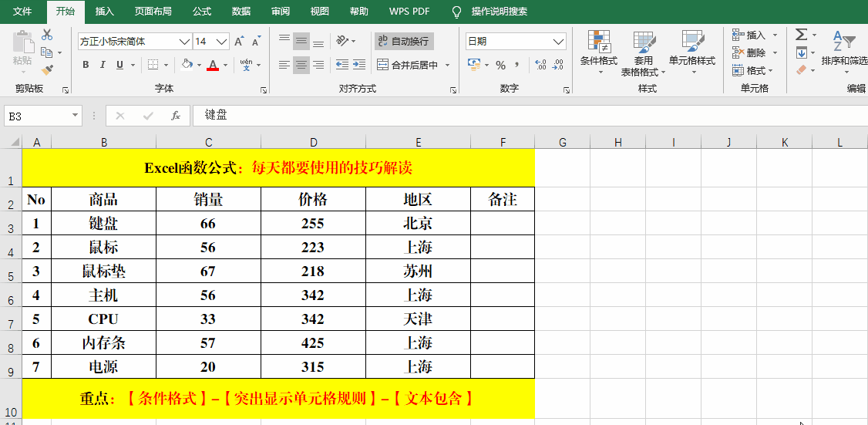Decrease decimal places icon
The height and width of the screenshot is (425, 868).
tap(558, 66)
